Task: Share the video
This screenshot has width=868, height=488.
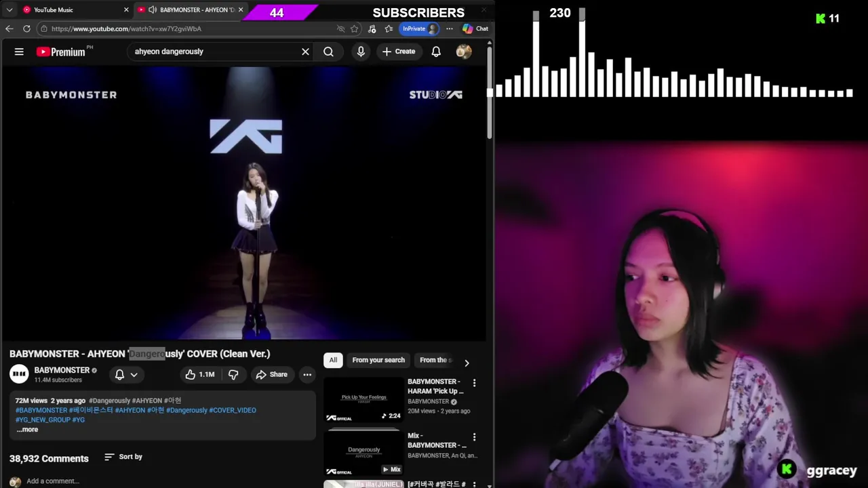Action: pos(271,374)
